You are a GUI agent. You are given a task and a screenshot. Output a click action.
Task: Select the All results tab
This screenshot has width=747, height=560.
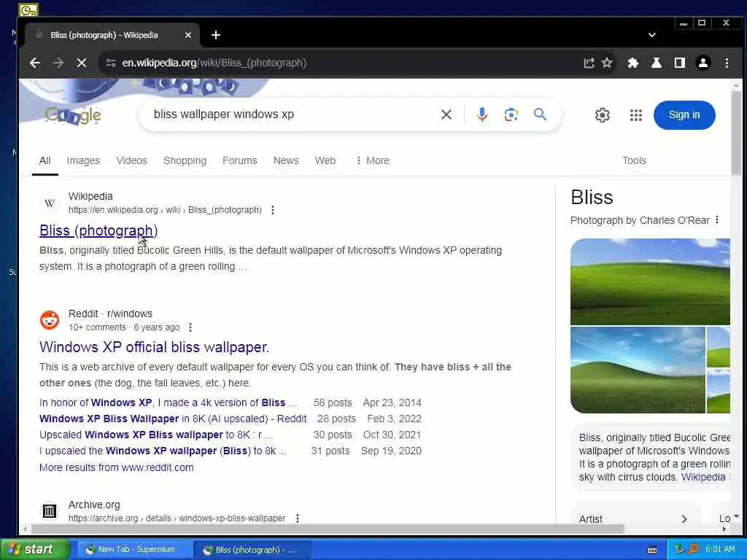coord(44,160)
